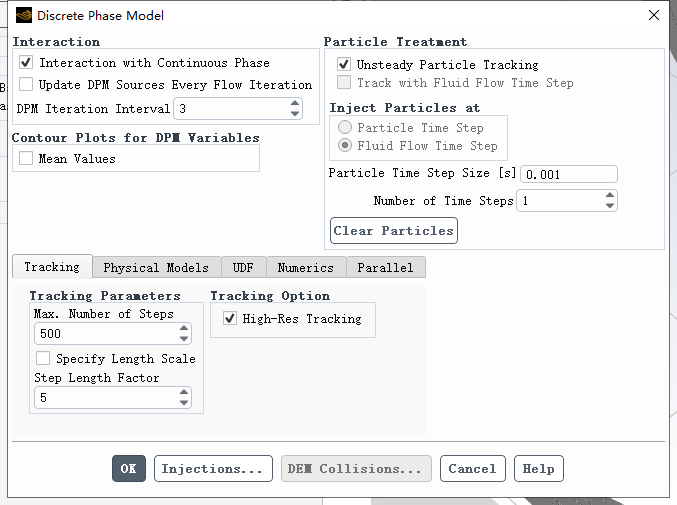Raise Max. Number of Steps with up arrow
Image resolution: width=677 pixels, height=505 pixels.
pos(183,328)
